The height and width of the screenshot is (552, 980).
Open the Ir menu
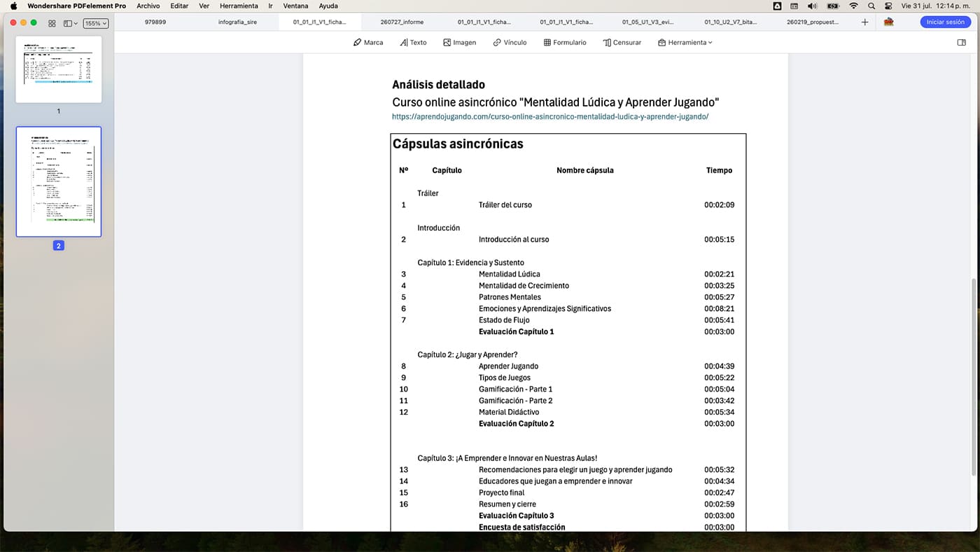(270, 6)
